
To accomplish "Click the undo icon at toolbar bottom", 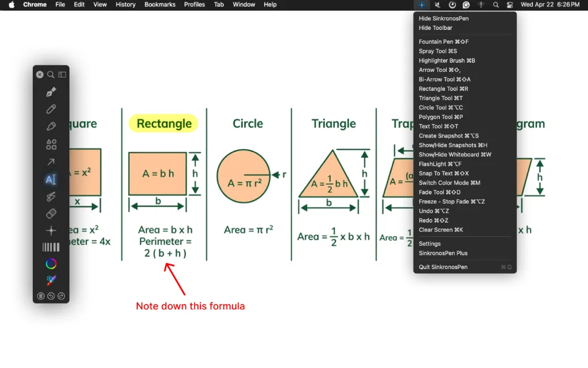I will click(51, 296).
